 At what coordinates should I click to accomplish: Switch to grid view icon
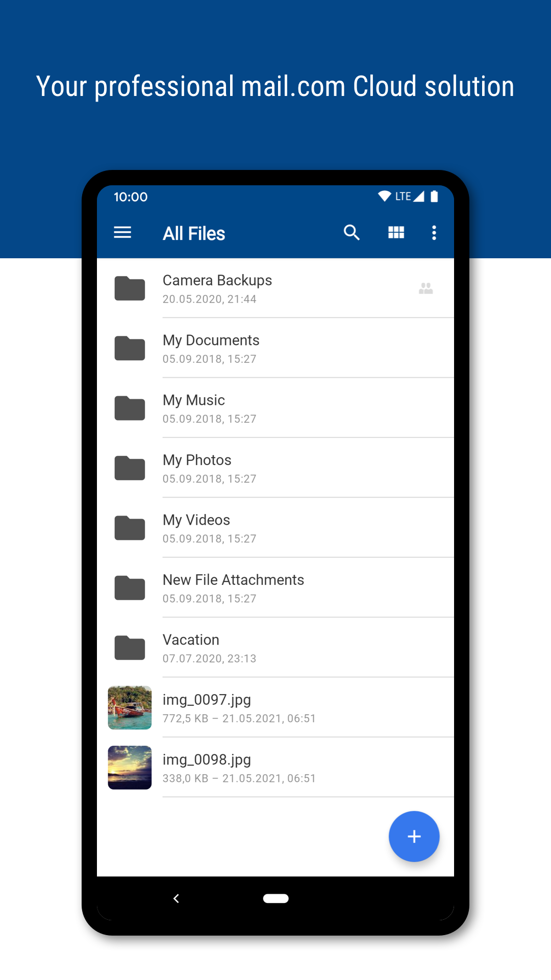coord(396,233)
